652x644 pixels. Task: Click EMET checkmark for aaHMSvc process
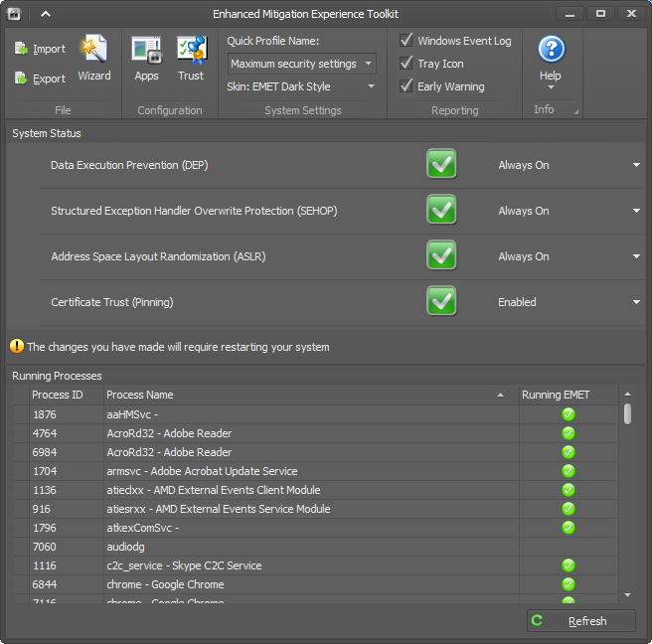point(568,414)
